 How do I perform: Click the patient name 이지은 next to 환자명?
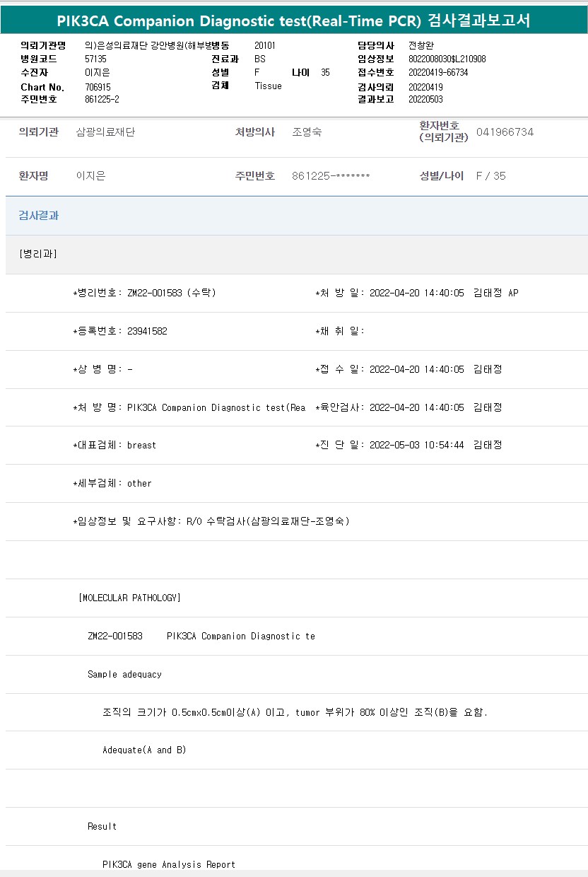click(x=91, y=176)
